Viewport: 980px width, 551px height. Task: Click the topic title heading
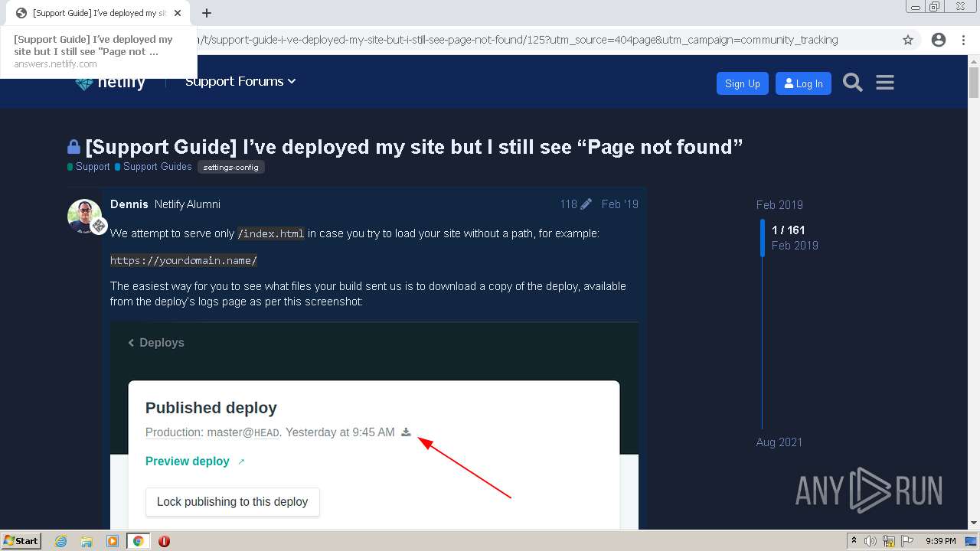click(414, 147)
